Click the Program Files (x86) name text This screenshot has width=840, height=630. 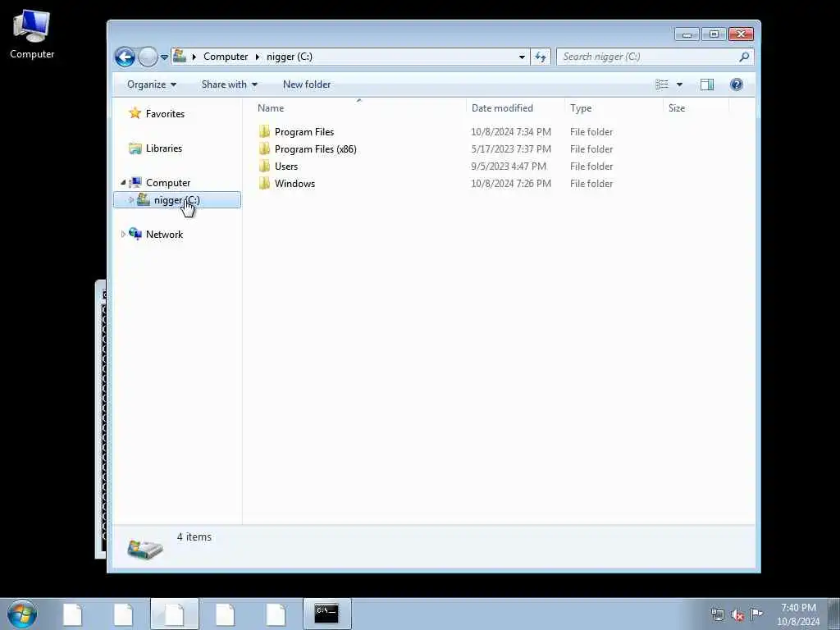316,149
